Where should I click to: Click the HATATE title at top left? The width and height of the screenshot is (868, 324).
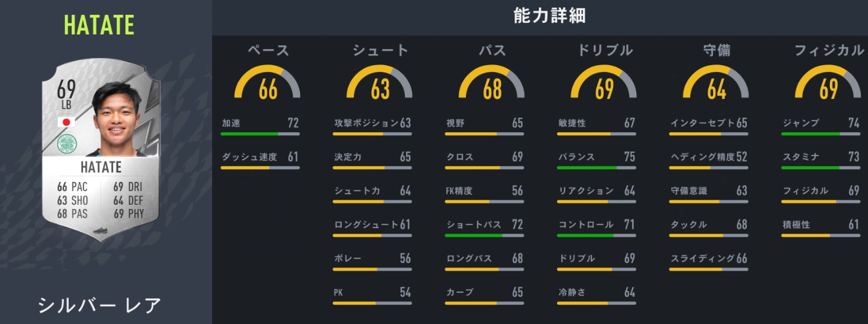99,25
